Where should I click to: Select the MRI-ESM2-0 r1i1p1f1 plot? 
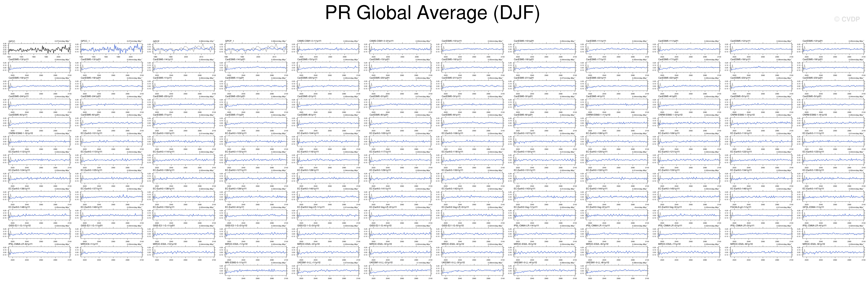(256, 270)
